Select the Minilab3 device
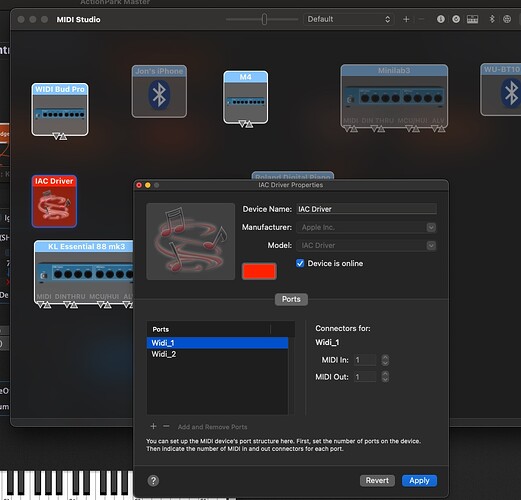 point(394,96)
